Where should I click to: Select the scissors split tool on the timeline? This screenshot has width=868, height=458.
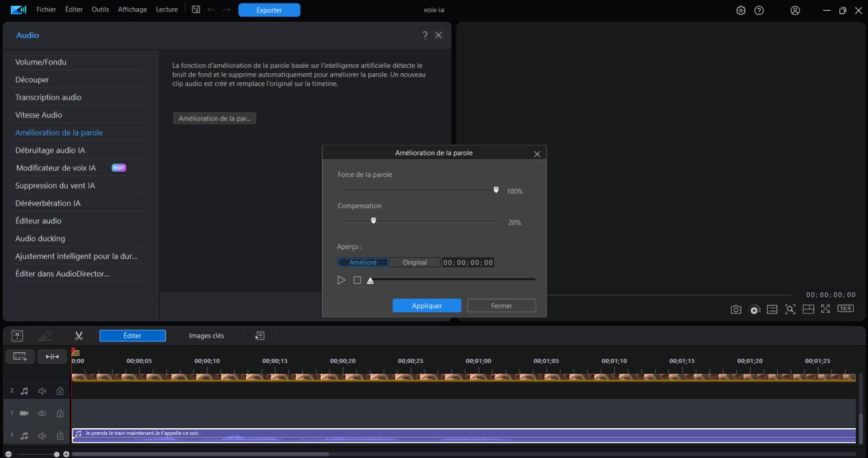point(79,335)
